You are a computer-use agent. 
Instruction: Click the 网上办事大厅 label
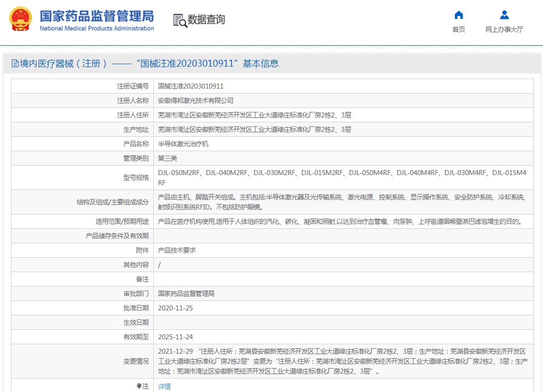[504, 29]
